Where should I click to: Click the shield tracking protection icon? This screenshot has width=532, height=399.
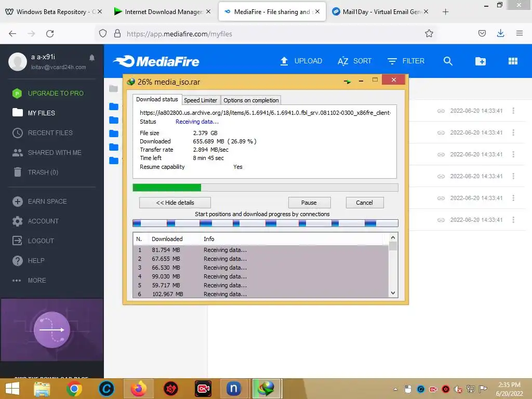(103, 33)
